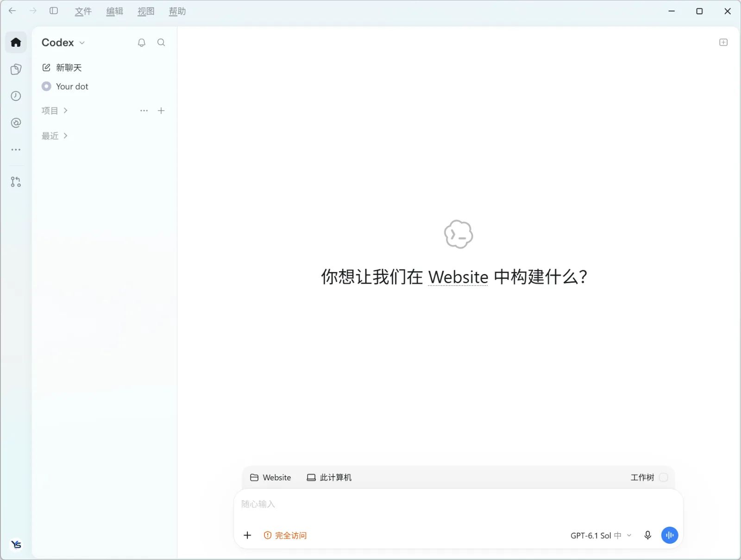741x560 pixels.
Task: Open the clock history icon in sidebar
Action: (16, 96)
